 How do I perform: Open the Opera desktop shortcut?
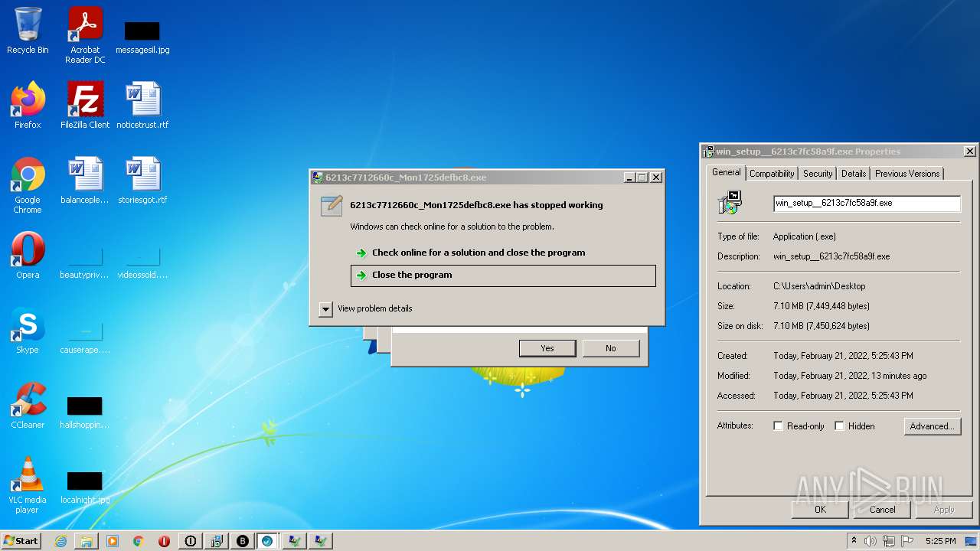click(x=28, y=256)
